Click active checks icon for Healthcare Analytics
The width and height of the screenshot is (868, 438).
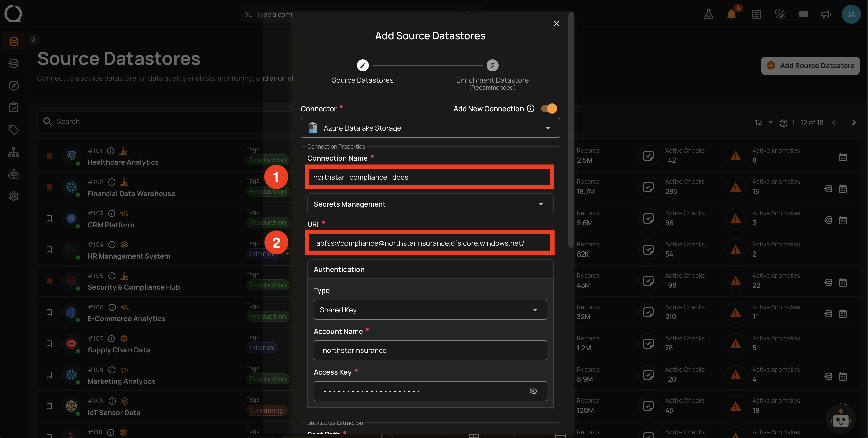[648, 156]
